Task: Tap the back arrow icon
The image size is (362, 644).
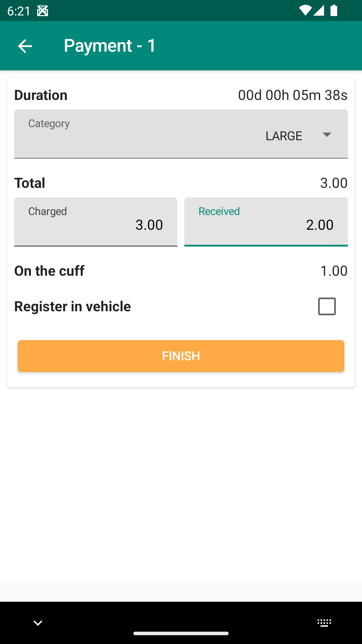Action: click(x=25, y=46)
